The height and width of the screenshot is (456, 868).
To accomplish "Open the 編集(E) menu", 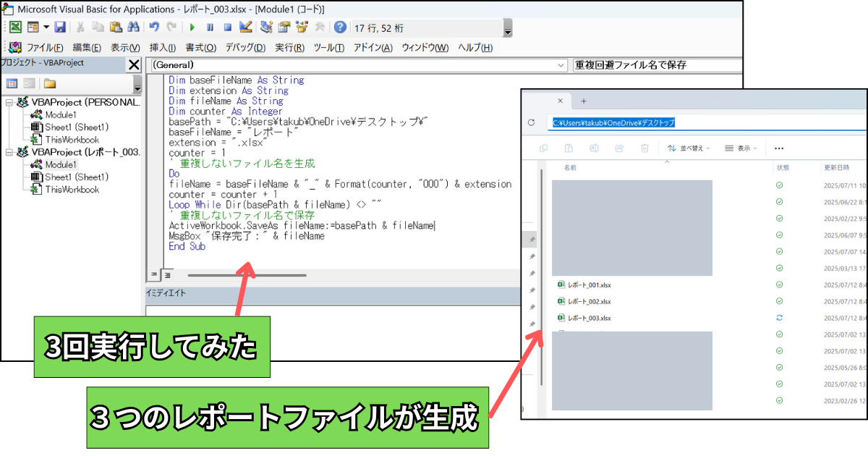I will pyautogui.click(x=87, y=48).
